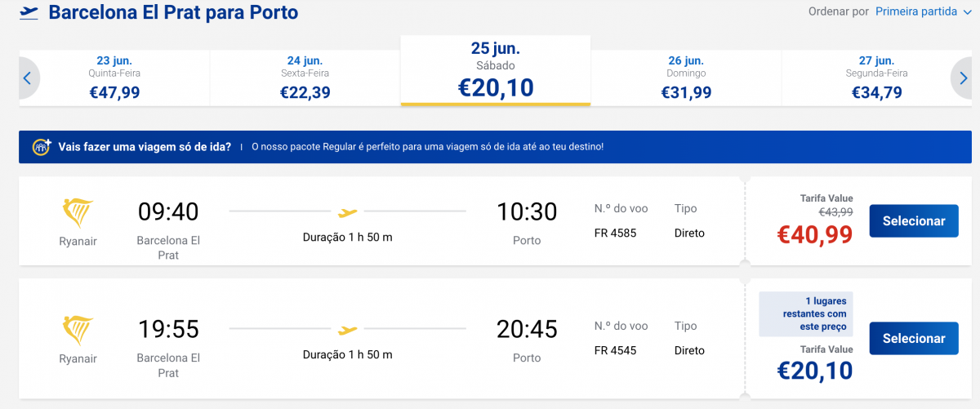Go to earlier dates with the left arrow

point(27,78)
